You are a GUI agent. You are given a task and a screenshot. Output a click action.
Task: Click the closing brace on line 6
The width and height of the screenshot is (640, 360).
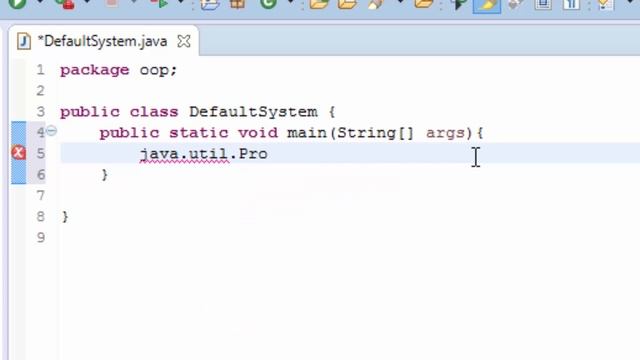point(104,175)
